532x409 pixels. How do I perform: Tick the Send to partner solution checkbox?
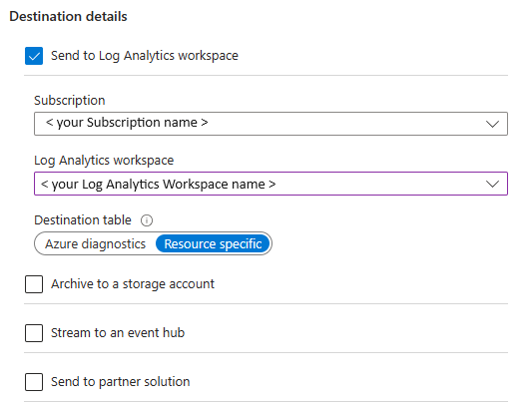tap(34, 382)
